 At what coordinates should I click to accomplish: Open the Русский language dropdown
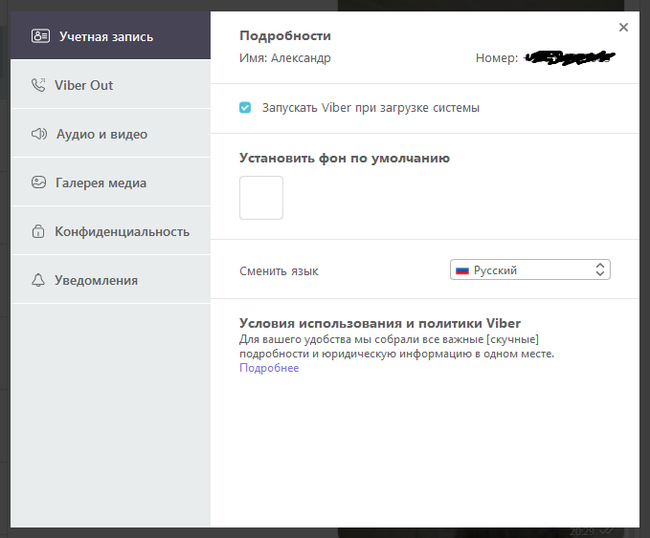(530, 270)
